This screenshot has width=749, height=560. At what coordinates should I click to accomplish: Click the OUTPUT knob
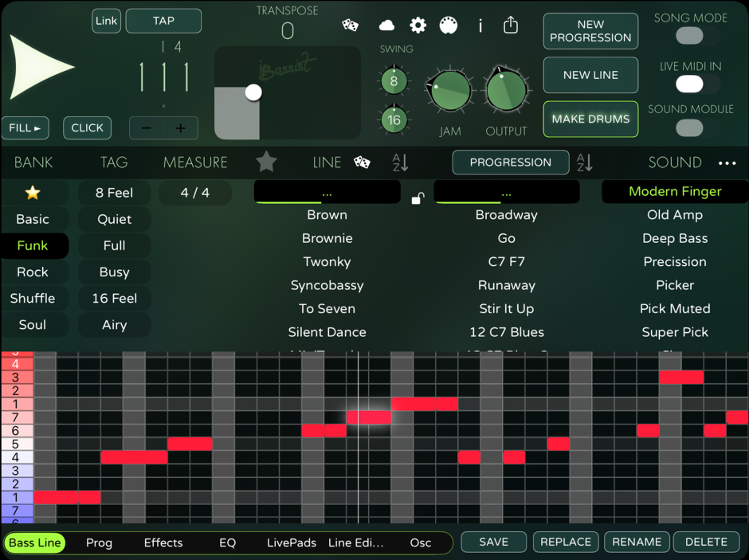point(506,89)
